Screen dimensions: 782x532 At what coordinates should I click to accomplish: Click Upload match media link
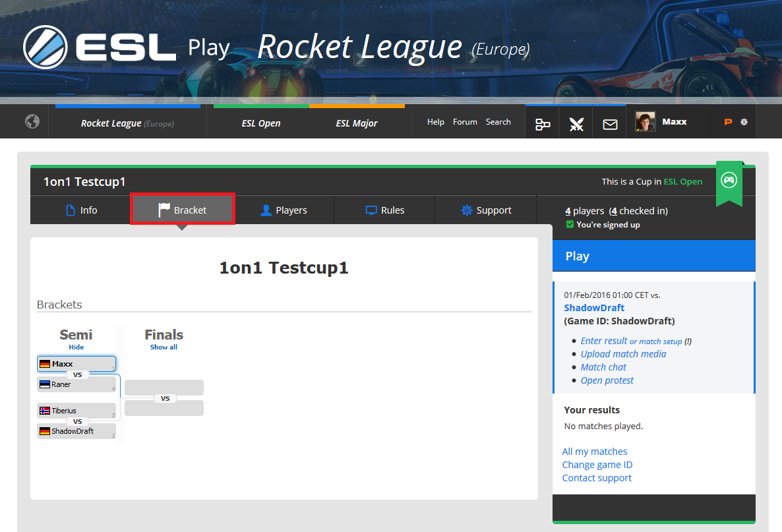pyautogui.click(x=623, y=354)
